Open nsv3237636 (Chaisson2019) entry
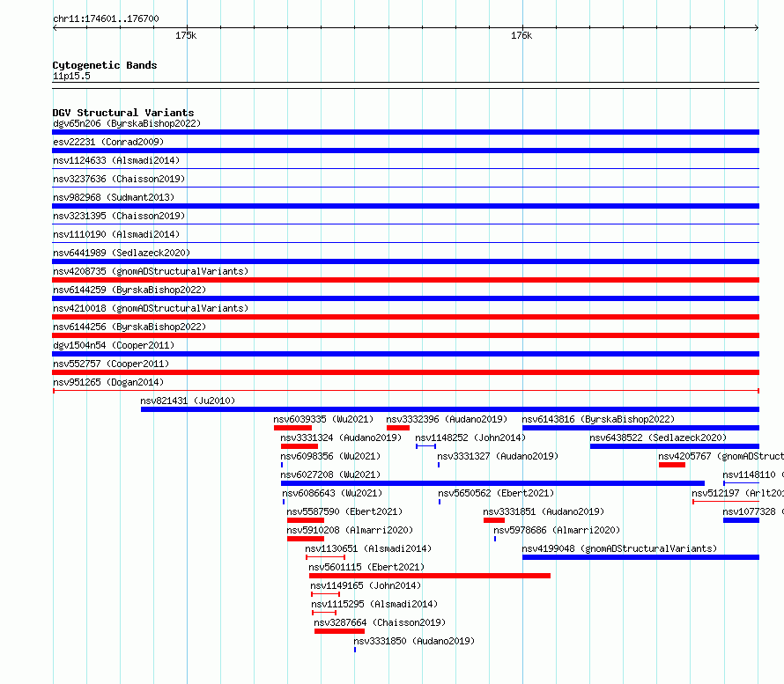The image size is (784, 684). point(119,179)
